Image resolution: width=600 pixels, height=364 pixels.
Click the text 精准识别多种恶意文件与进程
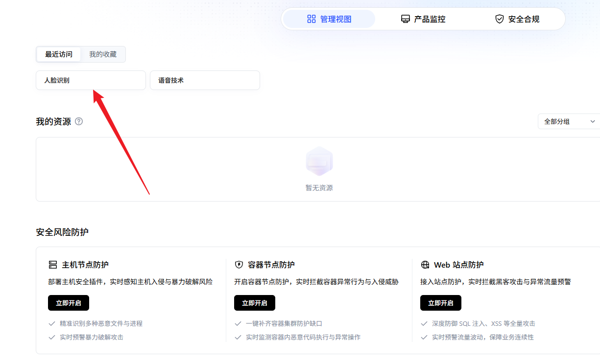coord(101,323)
